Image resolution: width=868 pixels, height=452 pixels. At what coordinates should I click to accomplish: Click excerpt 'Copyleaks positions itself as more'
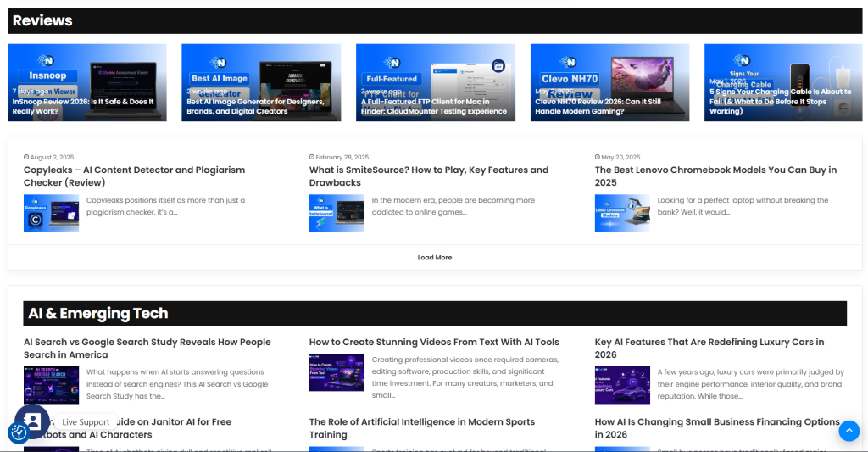pyautogui.click(x=165, y=206)
